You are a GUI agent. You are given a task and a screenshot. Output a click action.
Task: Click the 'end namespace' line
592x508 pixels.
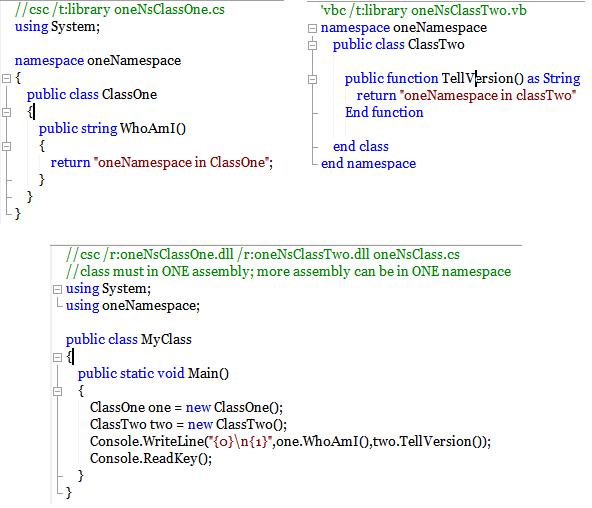click(x=368, y=163)
